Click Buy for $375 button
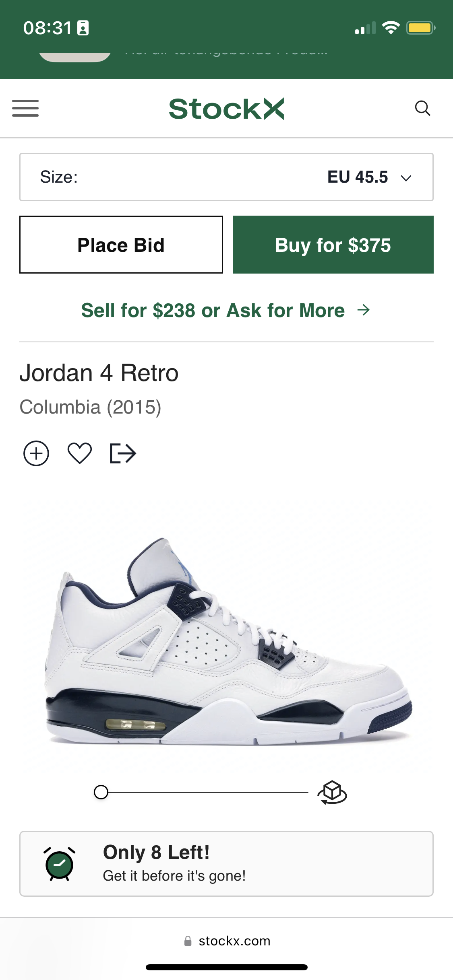The image size is (453, 980). (333, 245)
